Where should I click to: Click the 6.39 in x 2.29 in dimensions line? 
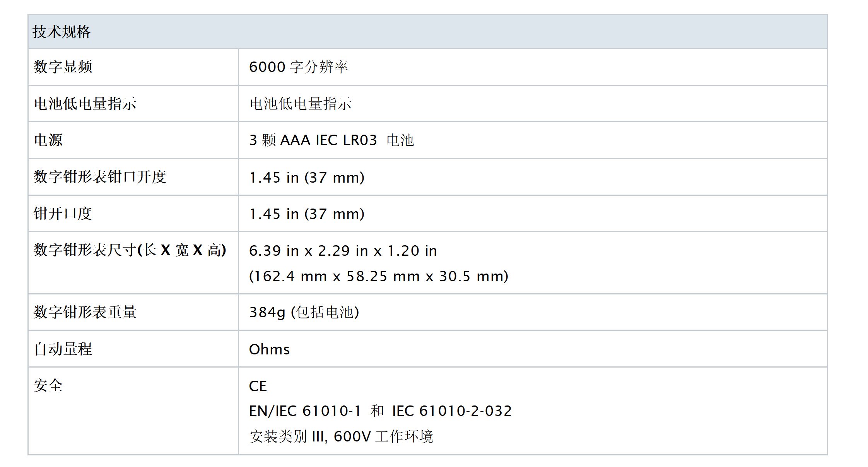tap(343, 251)
